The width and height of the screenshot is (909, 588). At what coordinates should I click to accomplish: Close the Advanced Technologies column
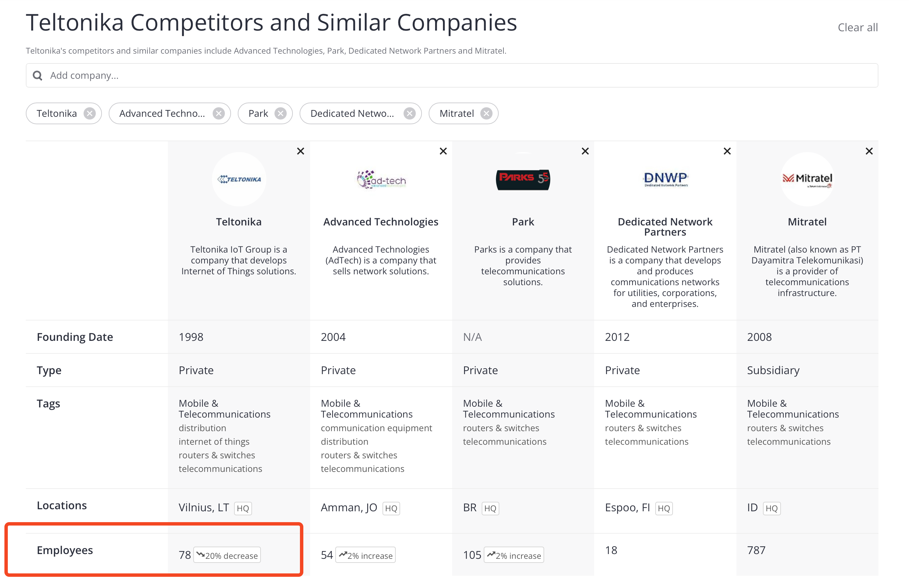[x=443, y=151]
